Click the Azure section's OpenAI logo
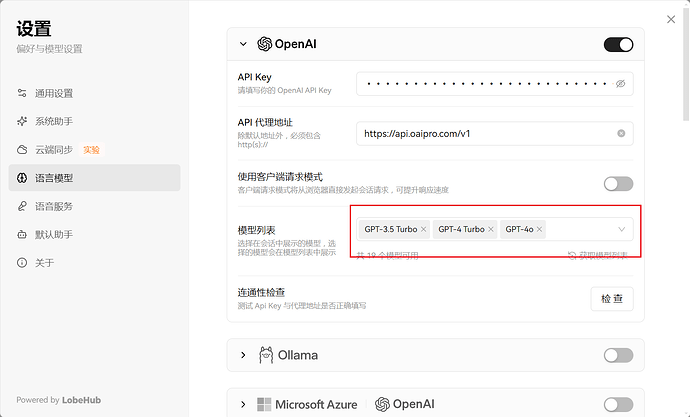This screenshot has width=690, height=417. (x=405, y=404)
